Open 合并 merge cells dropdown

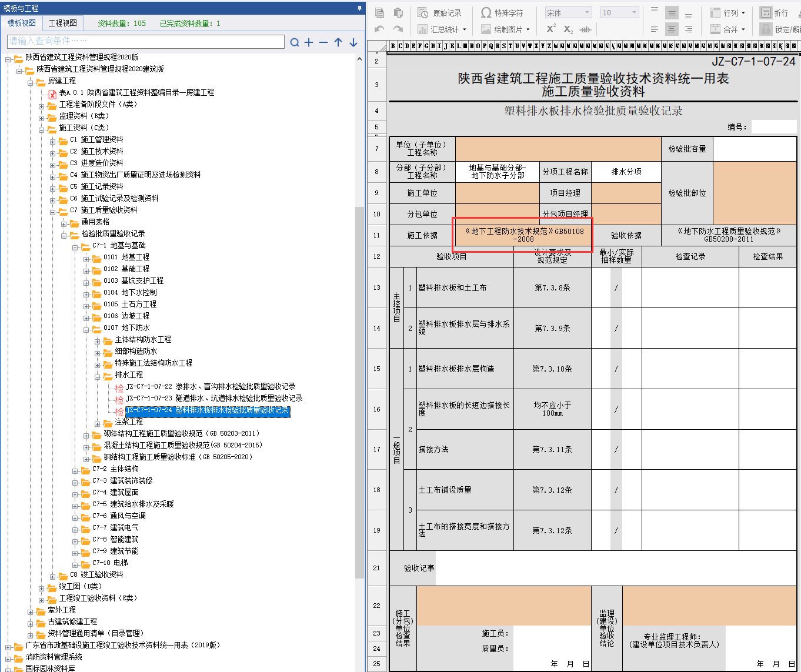727,29
